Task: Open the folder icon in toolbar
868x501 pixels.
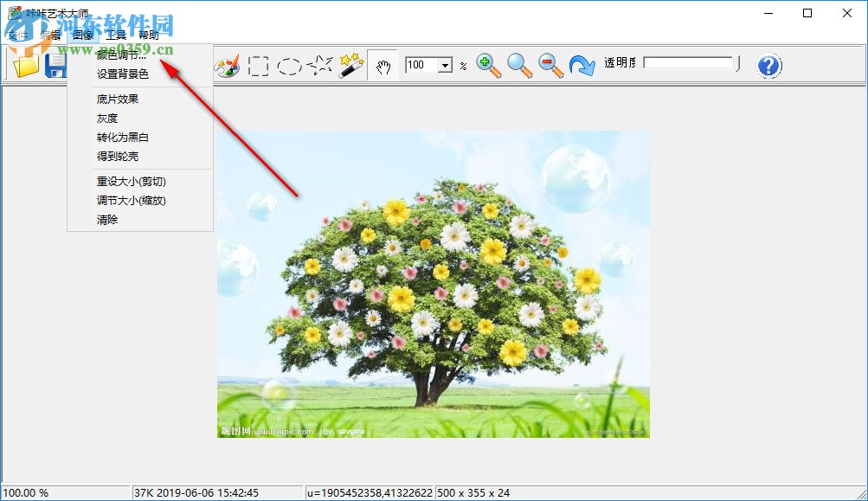Action: click(x=25, y=65)
